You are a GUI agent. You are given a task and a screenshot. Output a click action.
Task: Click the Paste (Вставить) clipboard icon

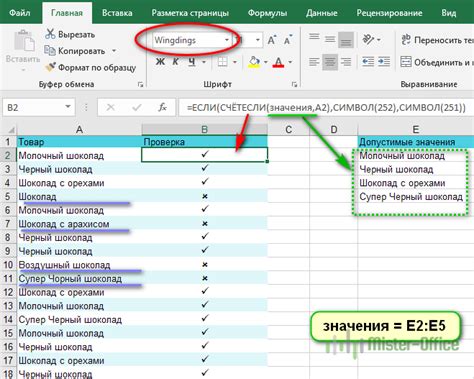point(23,41)
